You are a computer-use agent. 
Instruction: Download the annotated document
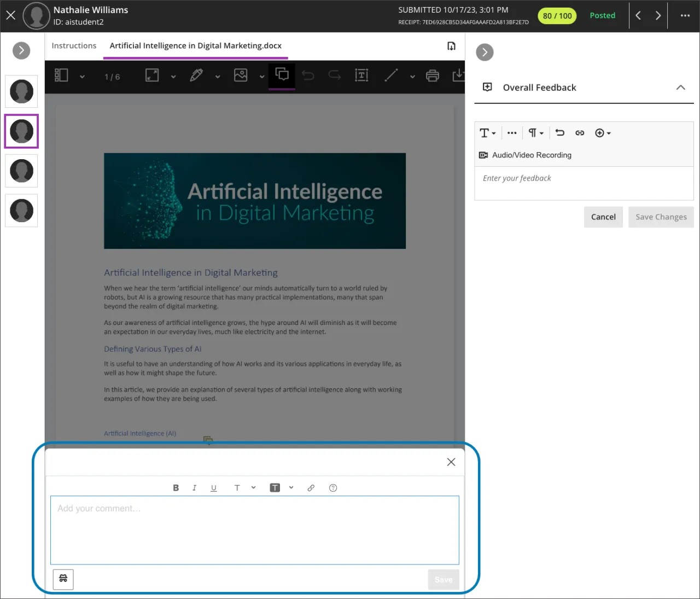coord(459,75)
